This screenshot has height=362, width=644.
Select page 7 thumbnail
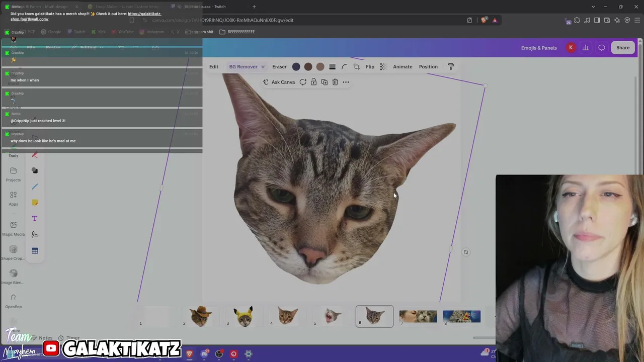418,316
